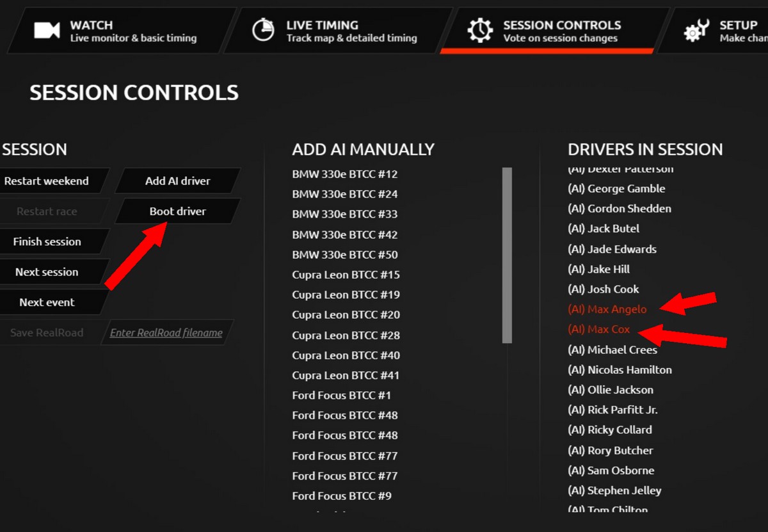
Task: Click highlighted driver (AI) Max Angelo
Action: (607, 309)
